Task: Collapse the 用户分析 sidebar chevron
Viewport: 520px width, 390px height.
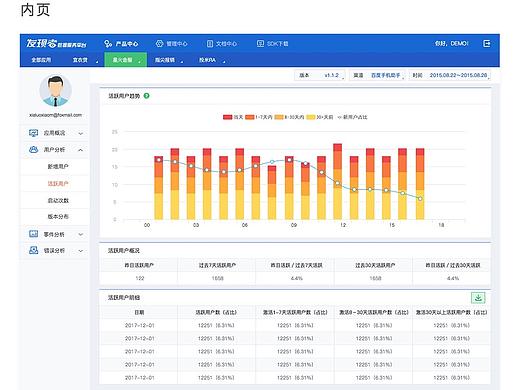Action: coord(81,150)
